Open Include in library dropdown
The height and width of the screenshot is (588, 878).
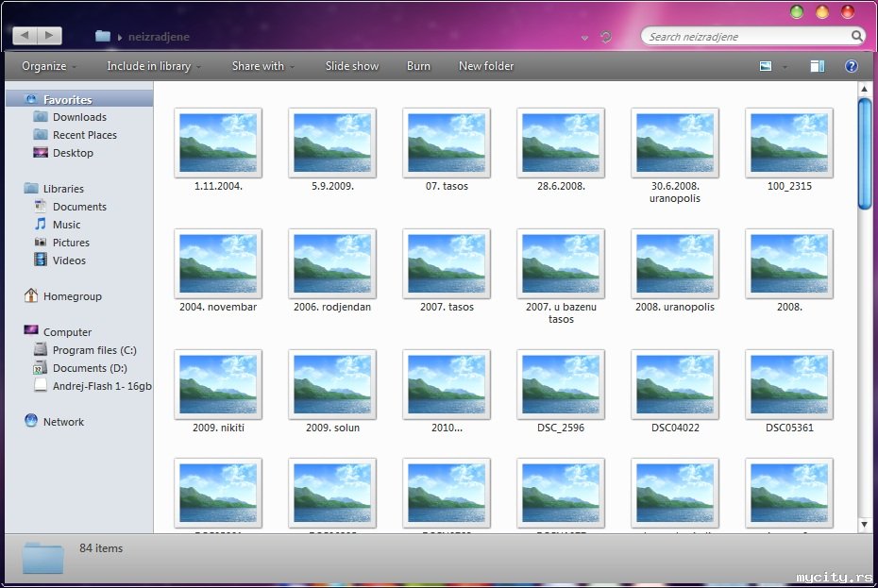click(x=154, y=66)
